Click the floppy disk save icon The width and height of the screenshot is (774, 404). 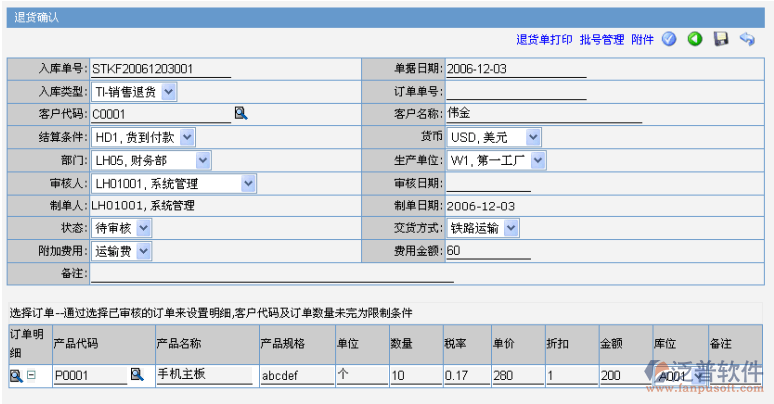point(720,39)
